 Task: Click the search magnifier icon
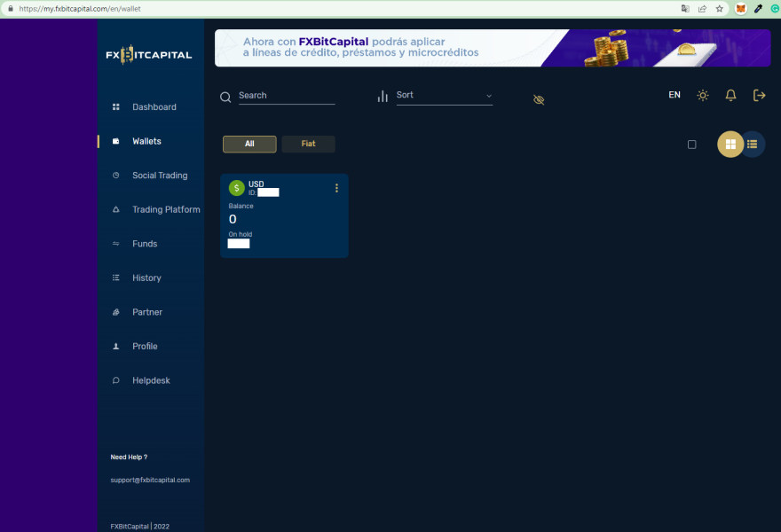click(x=225, y=97)
